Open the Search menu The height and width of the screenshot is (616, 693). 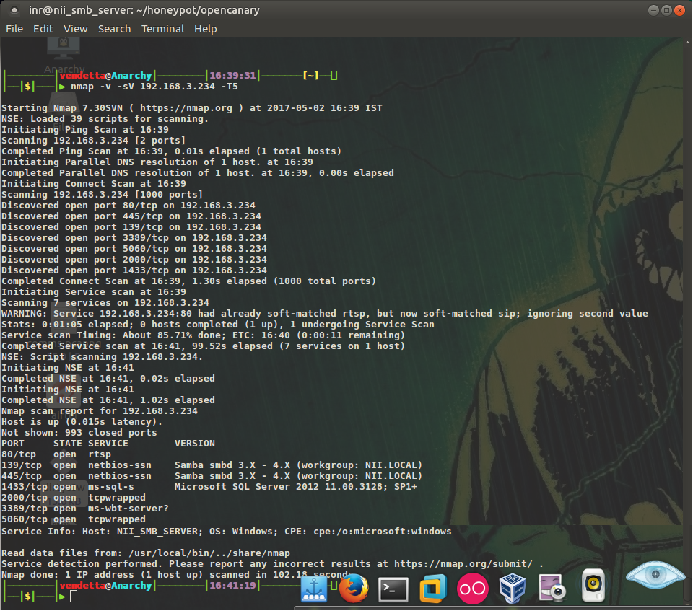point(114,29)
